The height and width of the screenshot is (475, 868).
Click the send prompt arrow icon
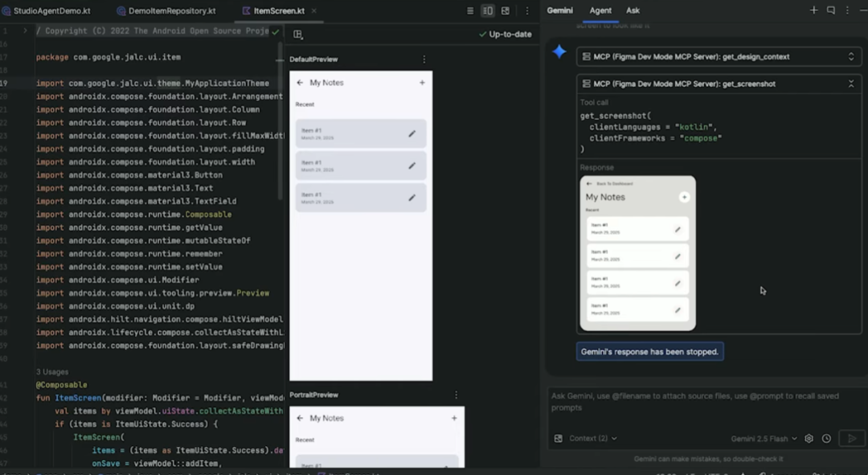coord(852,438)
